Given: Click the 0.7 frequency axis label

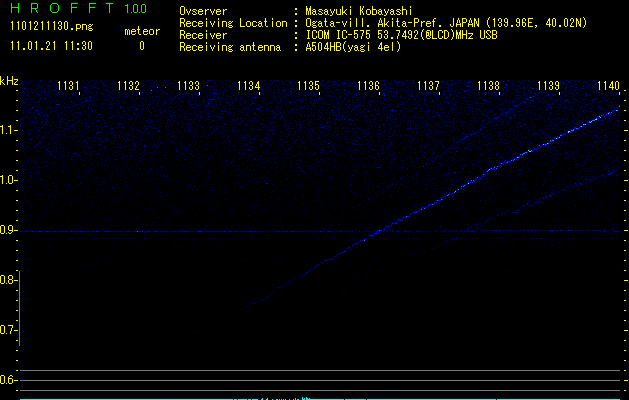Looking at the screenshot, I should pyautogui.click(x=8, y=330).
